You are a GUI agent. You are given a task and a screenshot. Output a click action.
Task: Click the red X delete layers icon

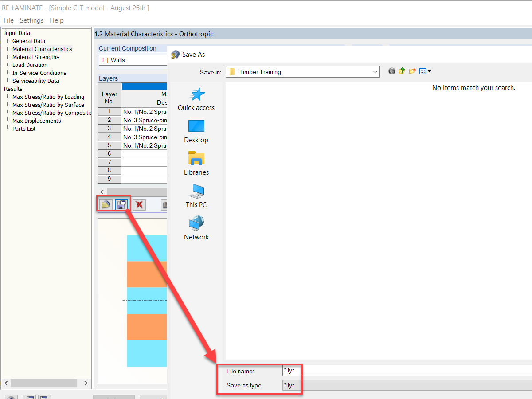tap(140, 204)
